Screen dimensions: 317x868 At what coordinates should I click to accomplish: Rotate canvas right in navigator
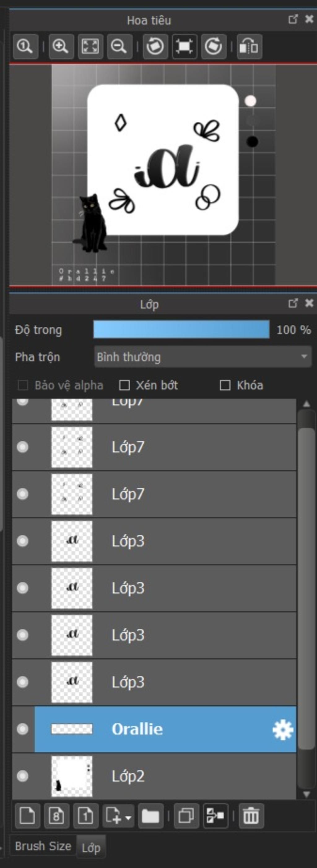214,46
